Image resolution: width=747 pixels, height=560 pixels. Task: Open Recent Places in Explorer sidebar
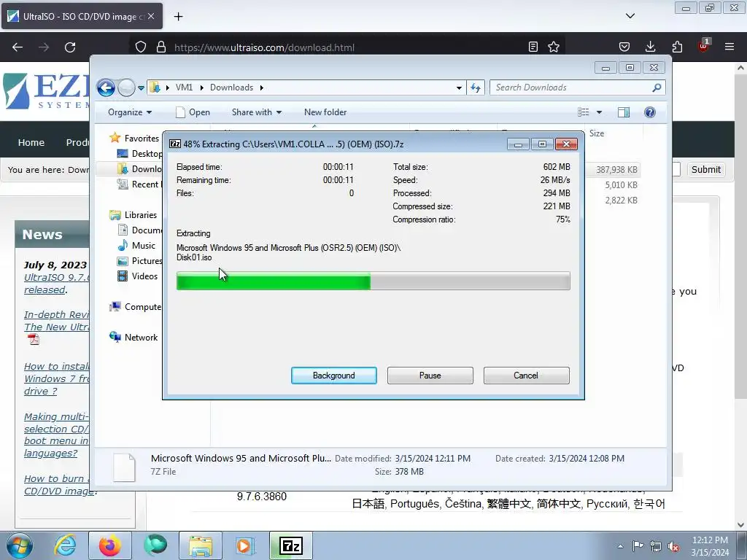(x=139, y=184)
